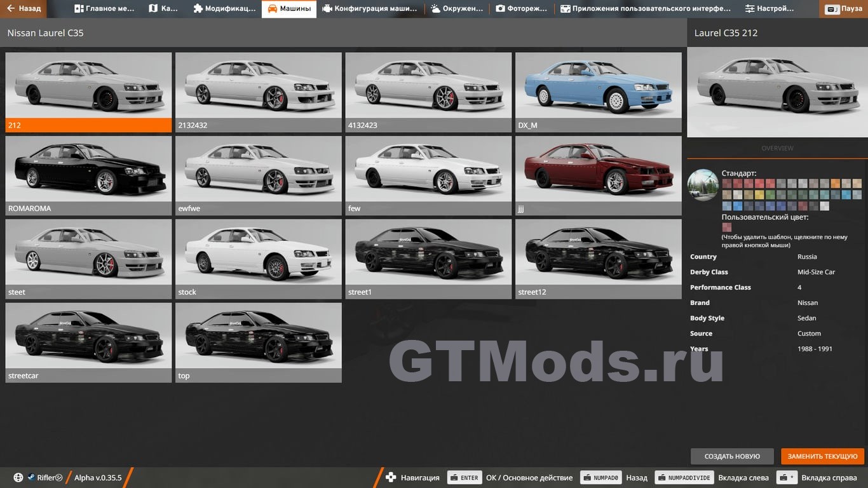Image resolution: width=868 pixels, height=488 pixels.
Task: Open the Окружение weather tab
Action: (x=457, y=9)
